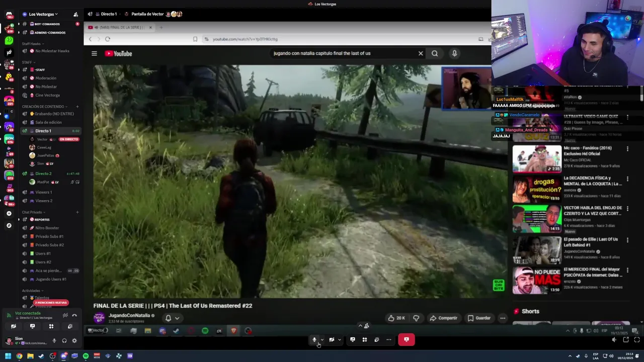The height and width of the screenshot is (362, 644).
Task: Open microphone input options arrow
Action: [322, 339]
